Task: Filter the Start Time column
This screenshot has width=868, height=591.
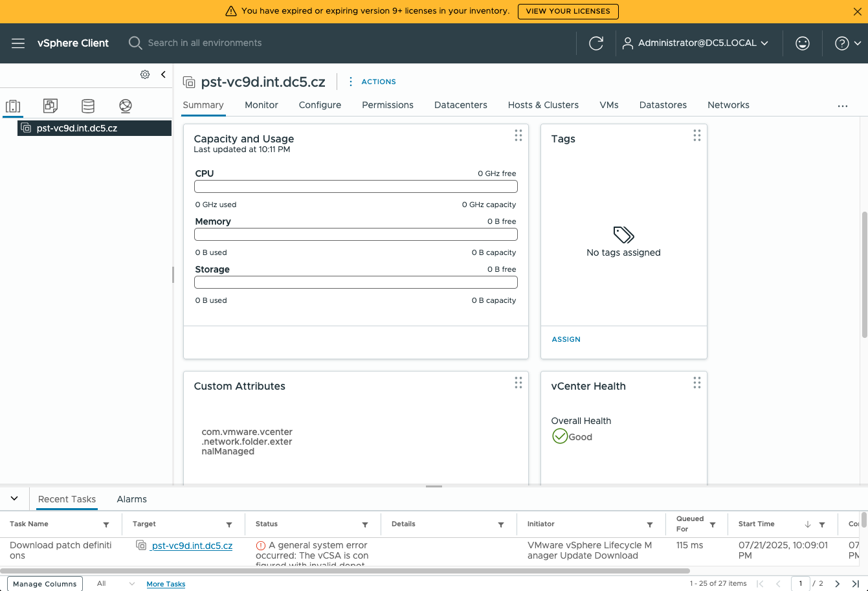Action: click(x=822, y=525)
